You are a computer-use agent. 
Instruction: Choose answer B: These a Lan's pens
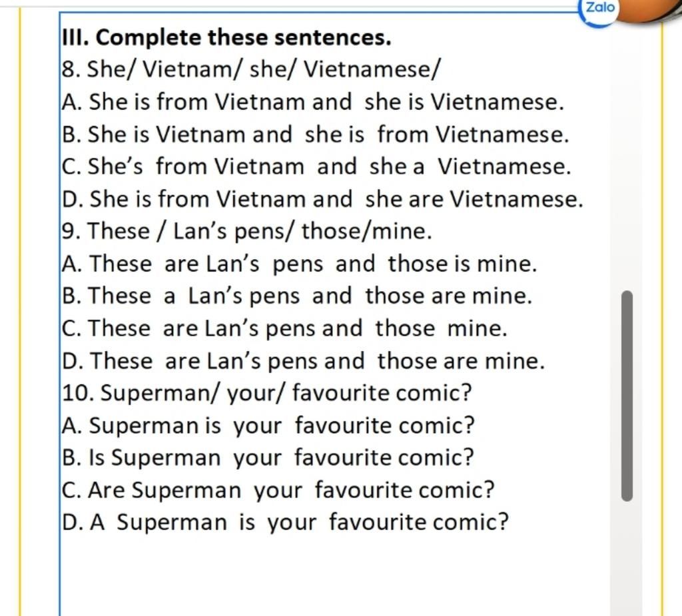296,296
